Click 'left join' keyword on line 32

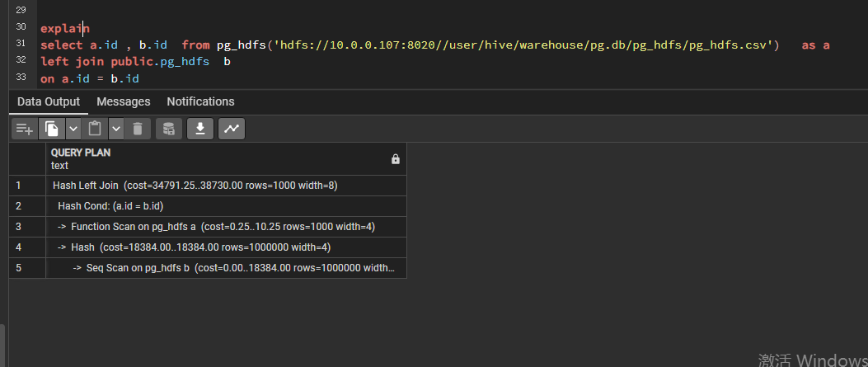[x=72, y=62]
